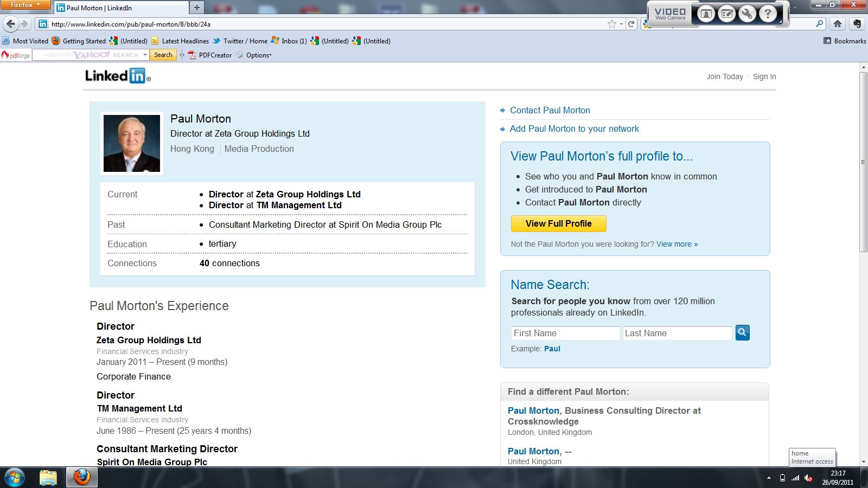Click the Last Name input field

tap(678, 333)
